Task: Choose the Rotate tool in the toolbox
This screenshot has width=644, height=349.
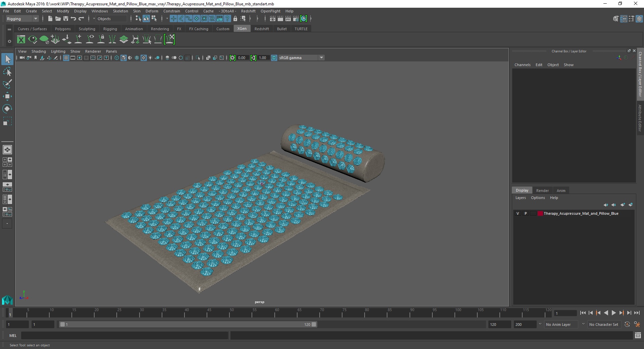Action: click(7, 109)
